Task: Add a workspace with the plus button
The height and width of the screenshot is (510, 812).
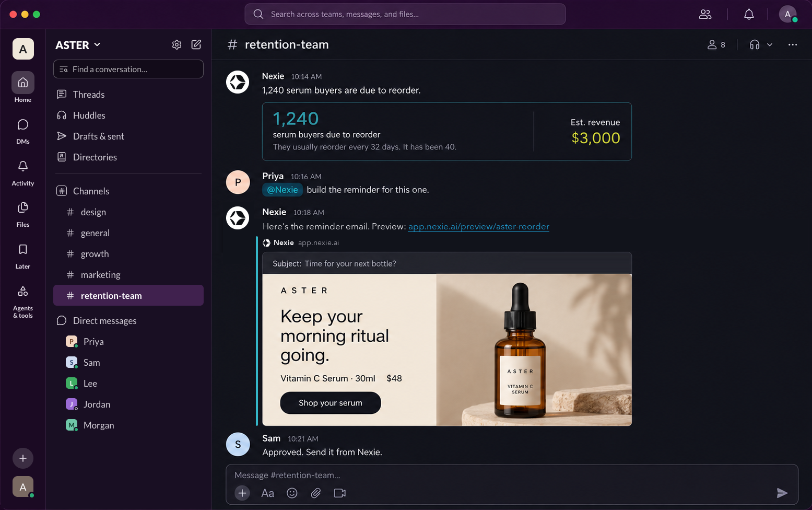Action: 23,458
